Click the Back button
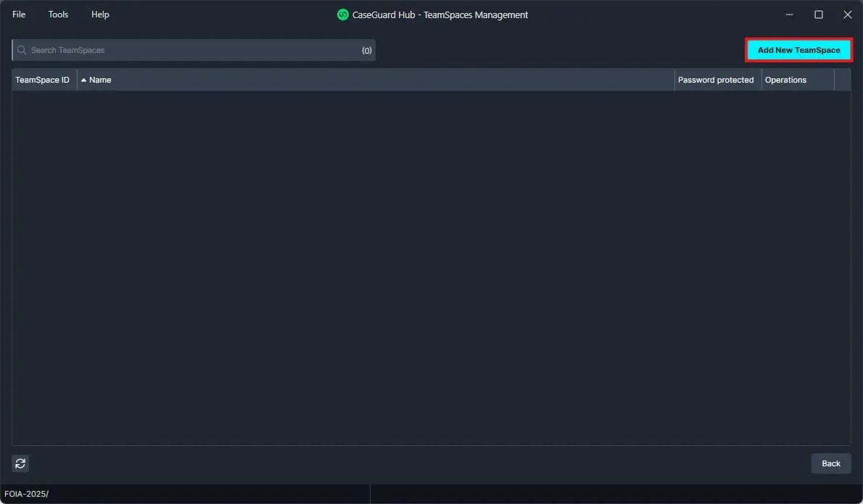 [830, 463]
